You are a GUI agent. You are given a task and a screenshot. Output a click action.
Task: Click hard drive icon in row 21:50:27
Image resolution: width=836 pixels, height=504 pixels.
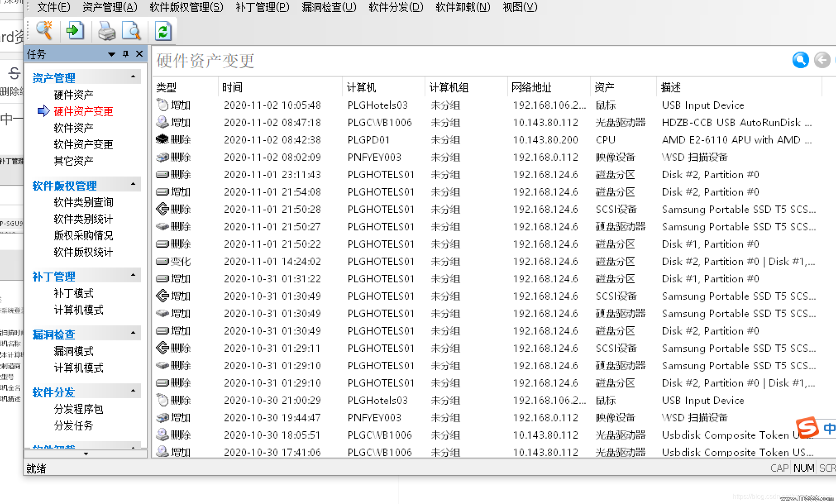pyautogui.click(x=162, y=226)
